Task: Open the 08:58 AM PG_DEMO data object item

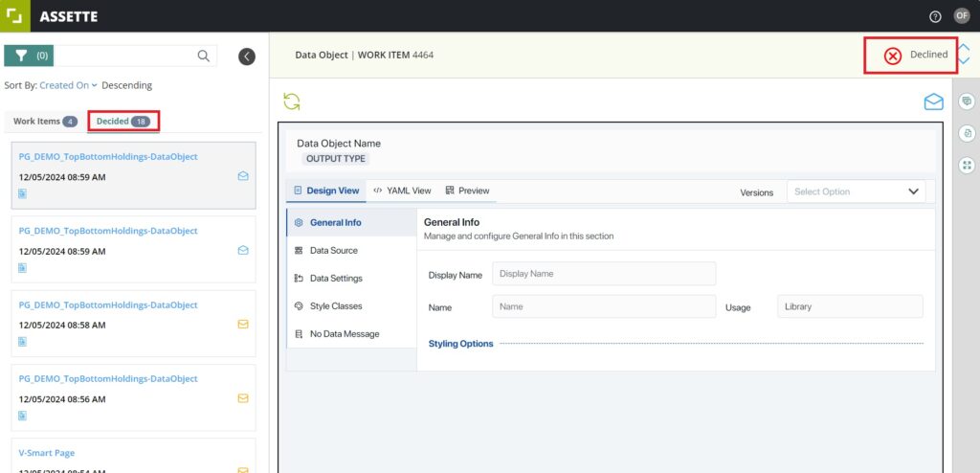Action: point(134,324)
